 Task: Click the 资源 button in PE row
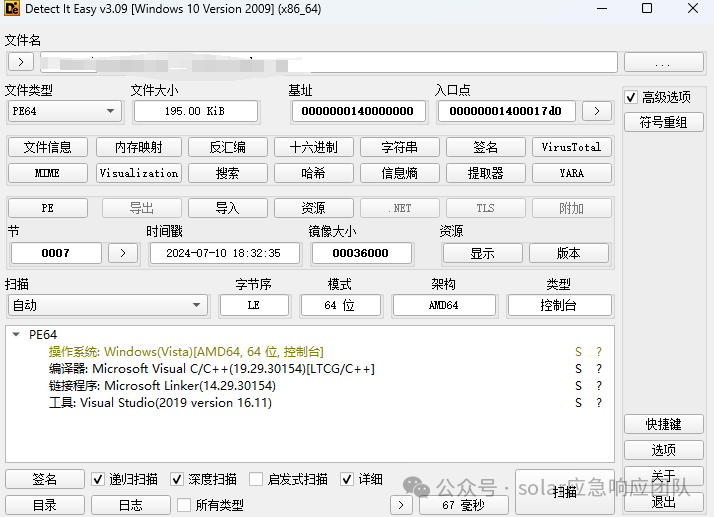coord(314,208)
